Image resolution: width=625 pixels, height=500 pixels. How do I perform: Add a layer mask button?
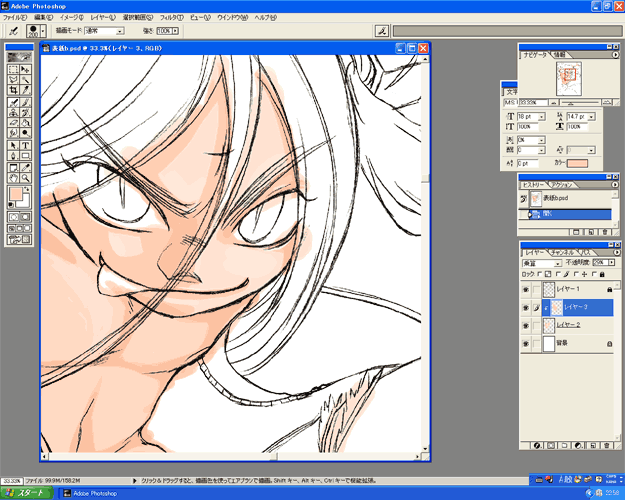[551, 445]
